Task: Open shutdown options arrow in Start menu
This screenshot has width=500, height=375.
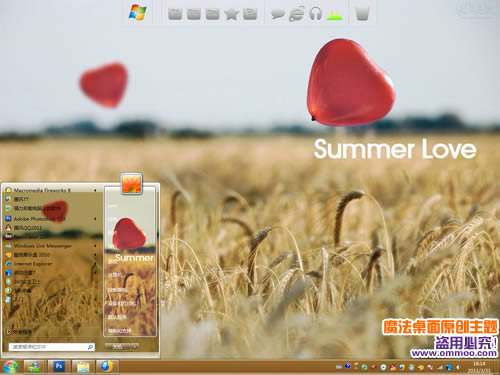Action: [x=135, y=347]
